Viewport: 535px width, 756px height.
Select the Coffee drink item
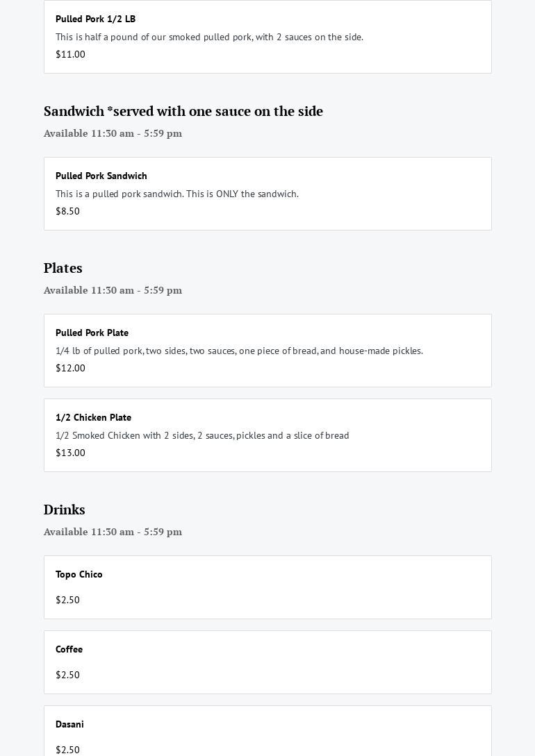[x=267, y=662]
